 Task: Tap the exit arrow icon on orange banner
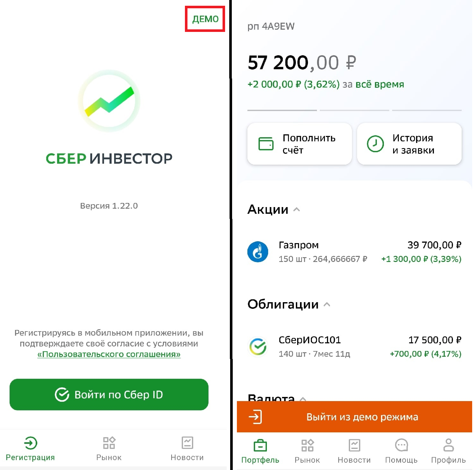[x=255, y=417]
